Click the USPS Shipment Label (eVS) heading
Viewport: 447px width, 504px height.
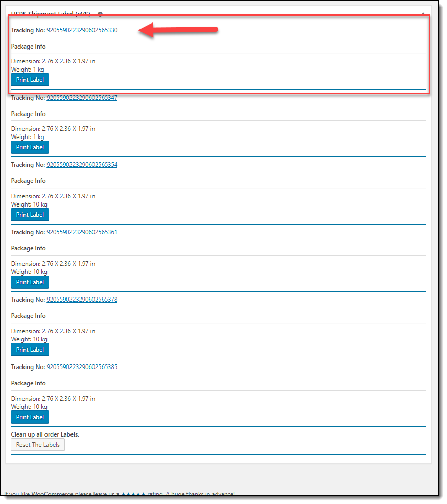(51, 14)
